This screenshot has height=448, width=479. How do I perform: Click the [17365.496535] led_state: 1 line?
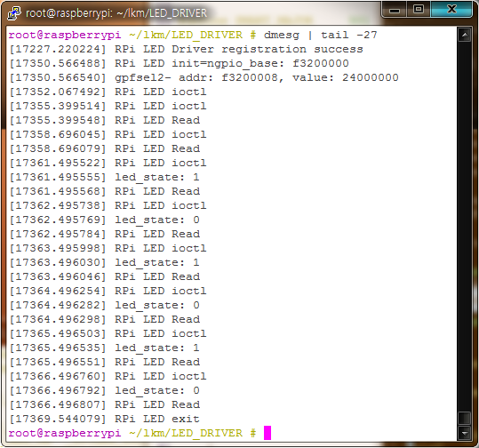[x=105, y=348]
